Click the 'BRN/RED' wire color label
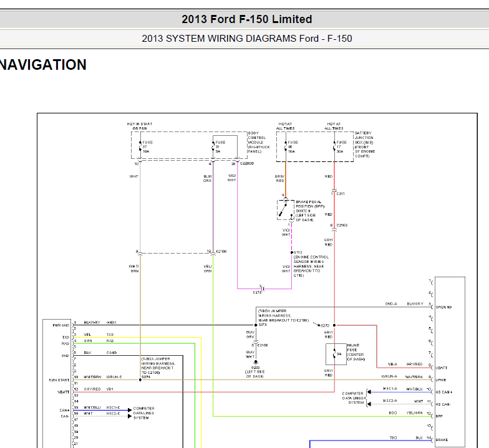This screenshot has height=448, width=489. pos(279,178)
